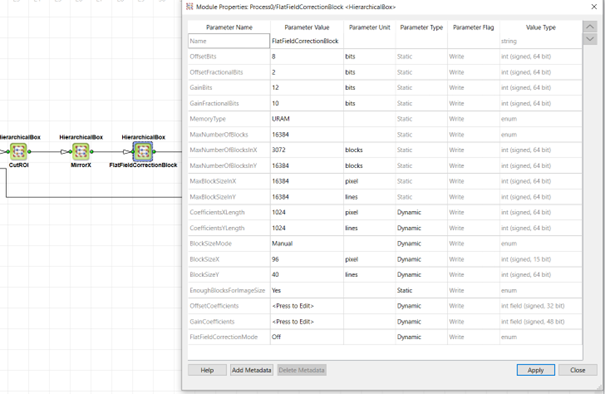Close the Module Properties dialog with X

(x=594, y=7)
